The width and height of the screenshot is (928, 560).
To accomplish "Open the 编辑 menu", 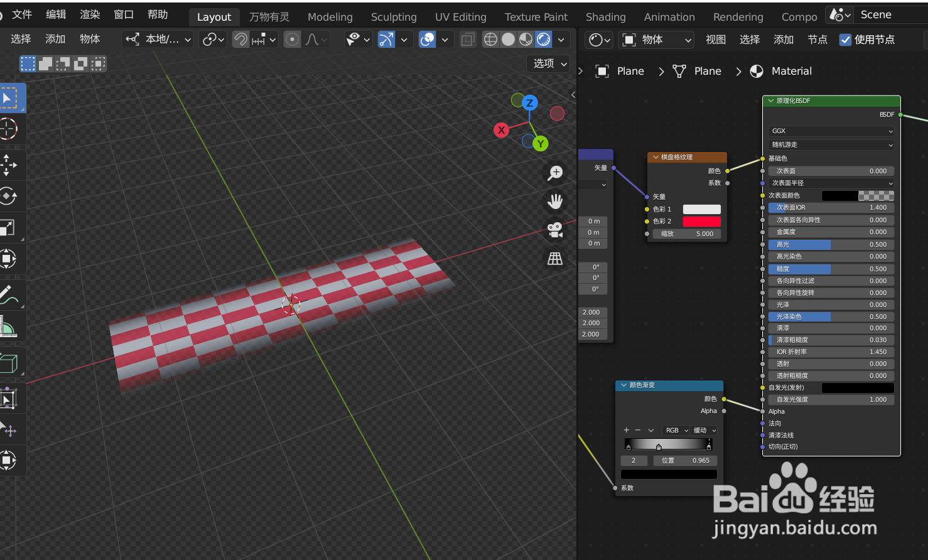I will tap(56, 14).
